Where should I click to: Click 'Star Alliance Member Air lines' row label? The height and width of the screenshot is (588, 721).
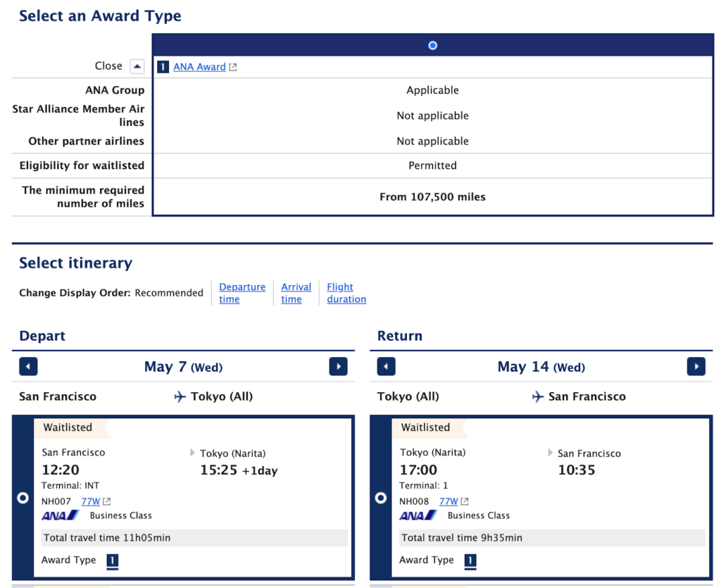coord(78,115)
